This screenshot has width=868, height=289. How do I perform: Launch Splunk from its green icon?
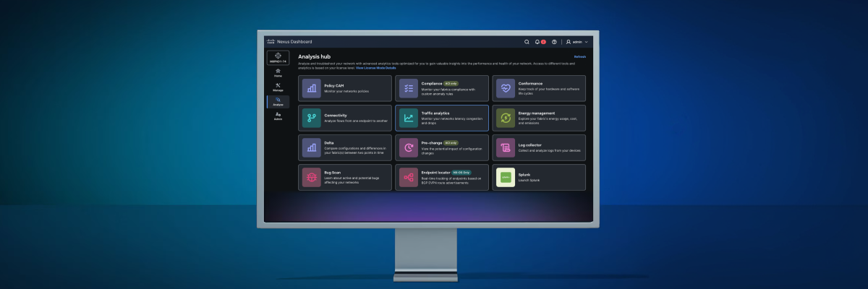pos(506,177)
